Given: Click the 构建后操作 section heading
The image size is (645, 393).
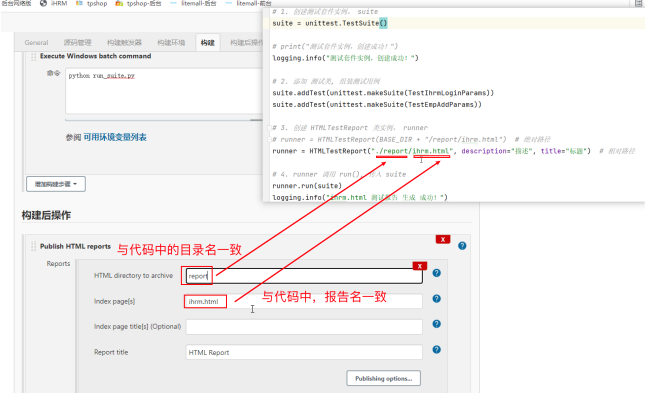Looking at the screenshot, I should (46, 215).
